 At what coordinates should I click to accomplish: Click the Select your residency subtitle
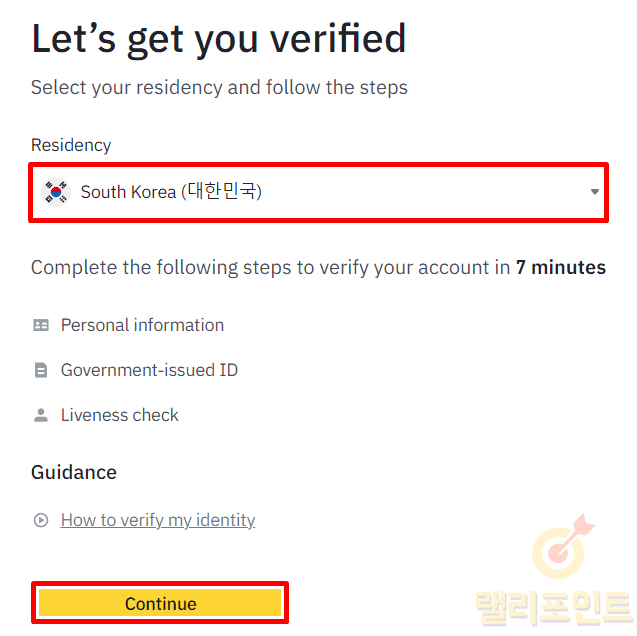coord(219,87)
